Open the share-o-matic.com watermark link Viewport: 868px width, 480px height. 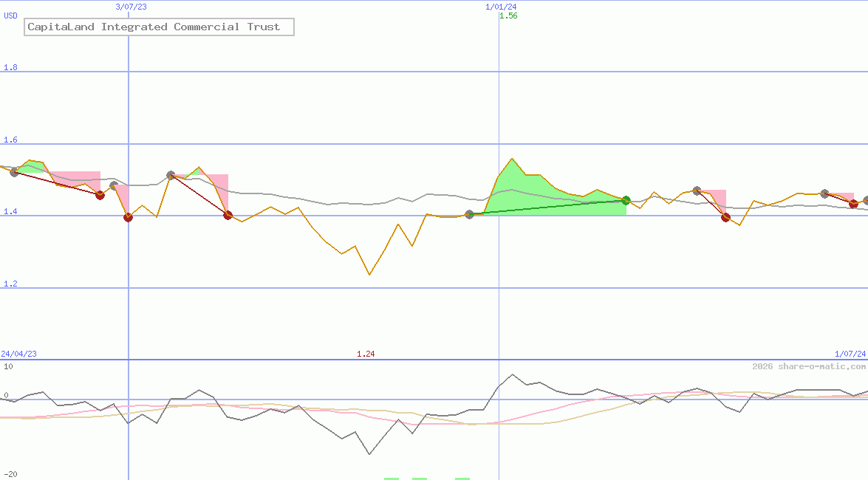pos(809,366)
